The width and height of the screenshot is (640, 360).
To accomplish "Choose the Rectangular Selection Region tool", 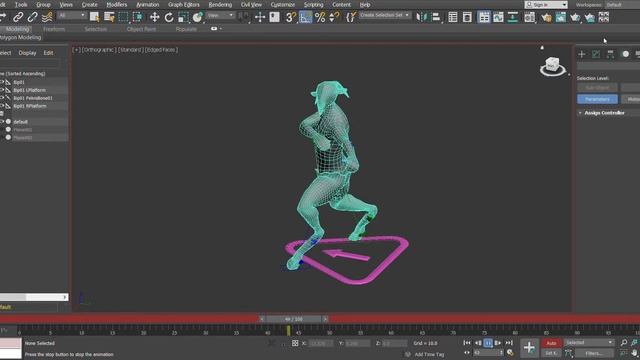I will 123,17.
